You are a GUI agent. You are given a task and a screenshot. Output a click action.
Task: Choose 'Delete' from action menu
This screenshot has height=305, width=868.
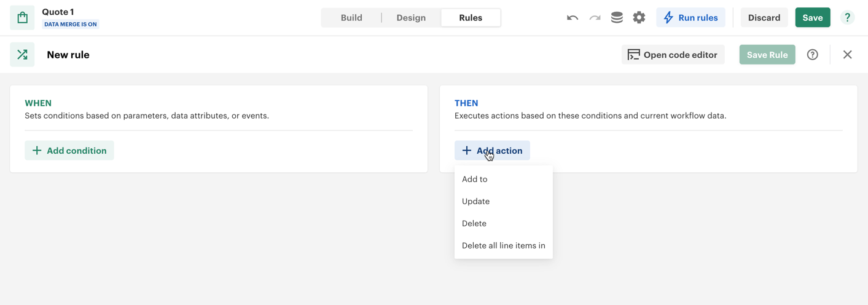click(474, 223)
